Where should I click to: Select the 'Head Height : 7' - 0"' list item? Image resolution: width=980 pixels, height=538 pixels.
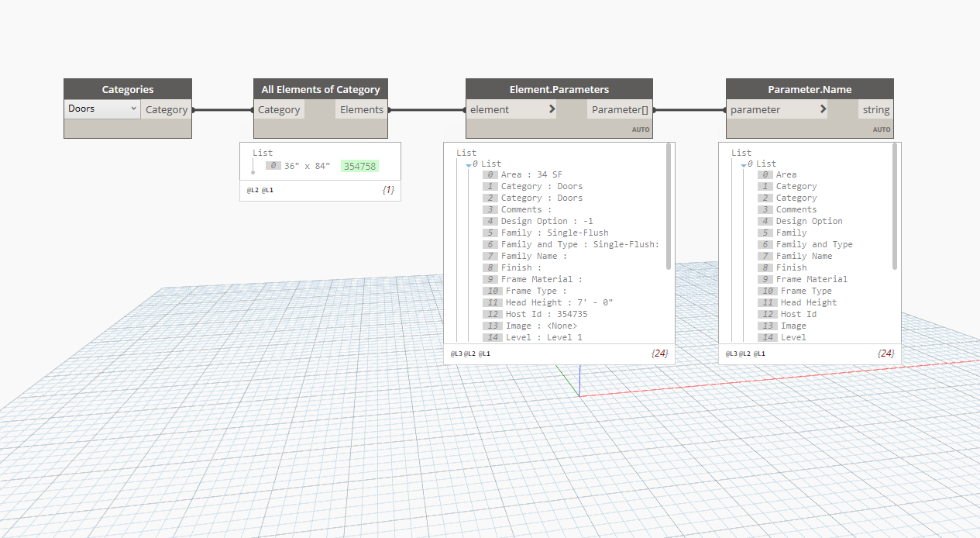tap(559, 302)
